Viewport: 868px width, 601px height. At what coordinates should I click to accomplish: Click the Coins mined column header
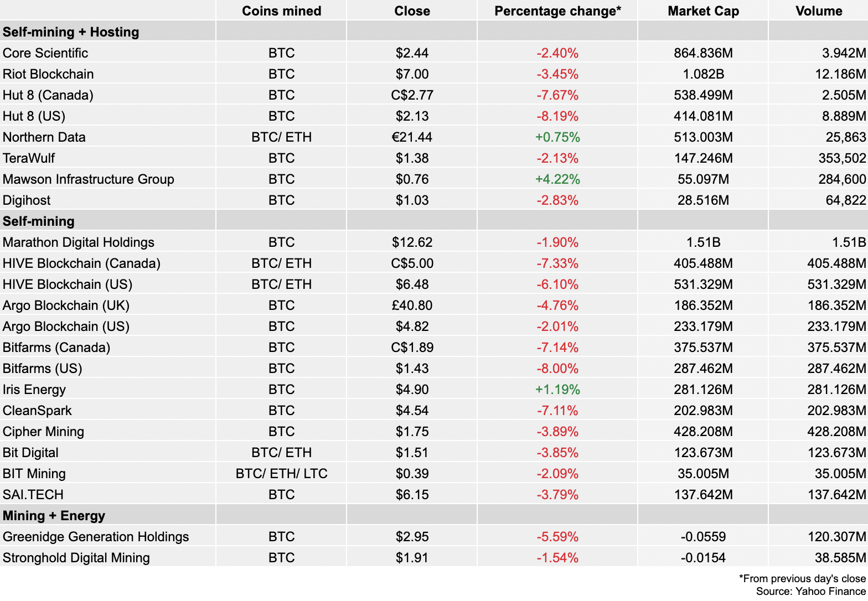(x=281, y=11)
